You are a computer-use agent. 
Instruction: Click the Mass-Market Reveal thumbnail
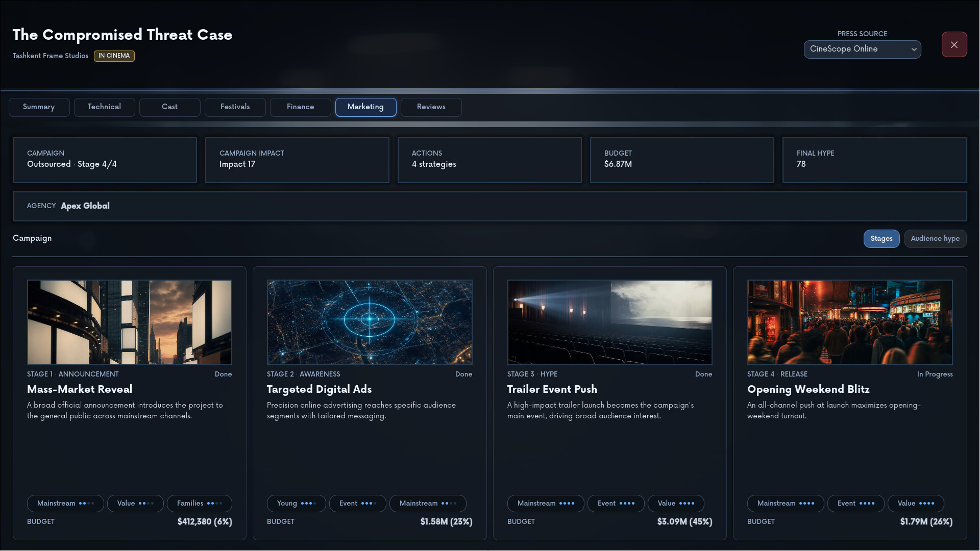pos(130,322)
